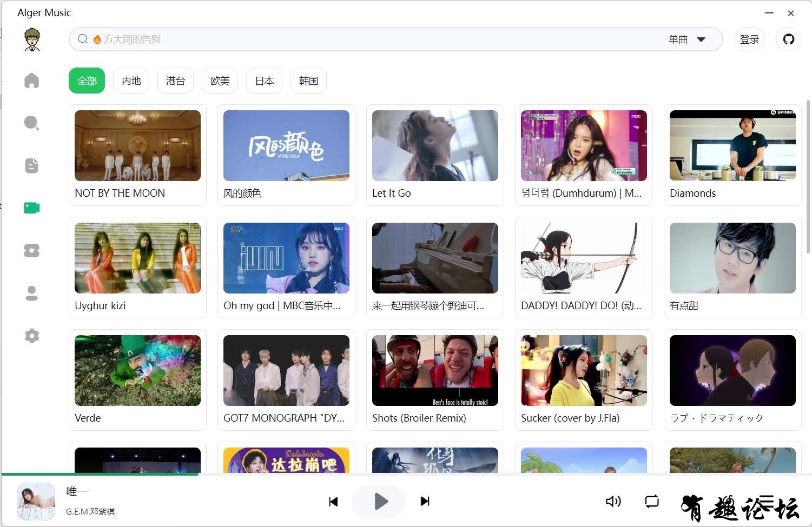Select the 韩国 category tab

click(x=308, y=81)
